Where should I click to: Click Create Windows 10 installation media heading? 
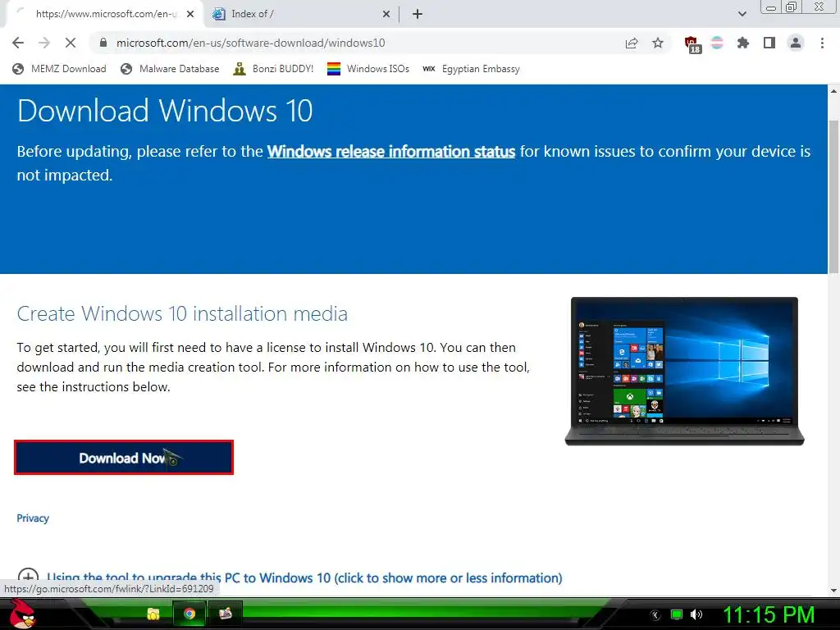click(x=182, y=314)
